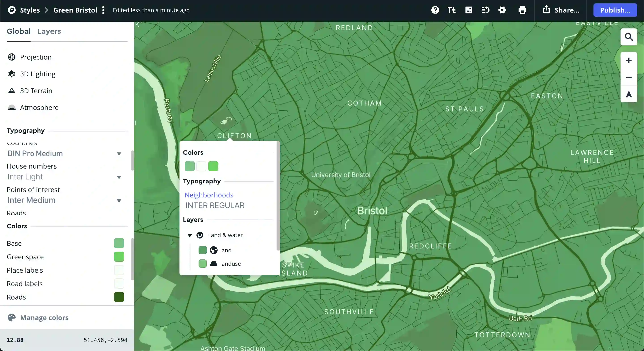The height and width of the screenshot is (351, 644).
Task: Click the Print icon in top bar
Action: pyautogui.click(x=522, y=10)
